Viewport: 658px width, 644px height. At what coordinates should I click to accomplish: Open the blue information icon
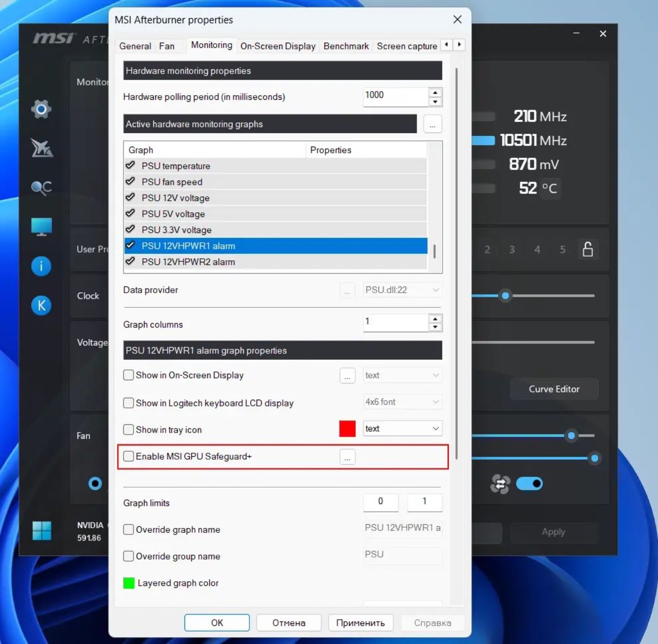pyautogui.click(x=41, y=266)
